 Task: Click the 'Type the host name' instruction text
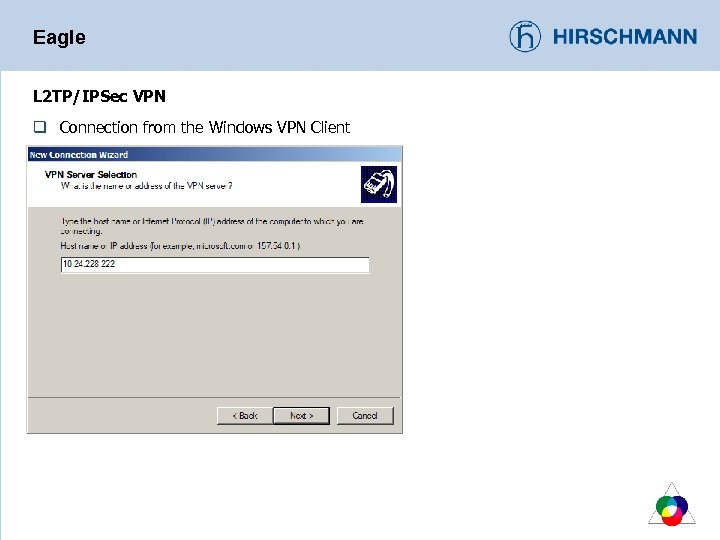click(212, 226)
